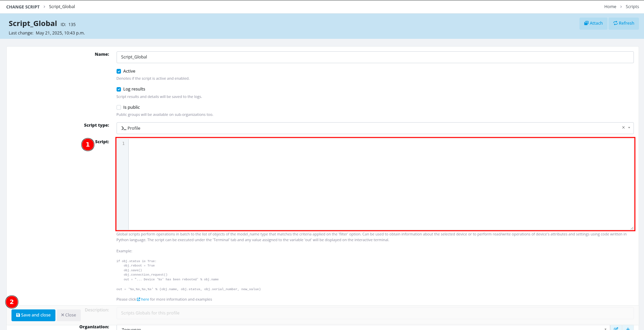Open the Script type dropdown arrow
Image resolution: width=644 pixels, height=330 pixels.
(x=629, y=128)
